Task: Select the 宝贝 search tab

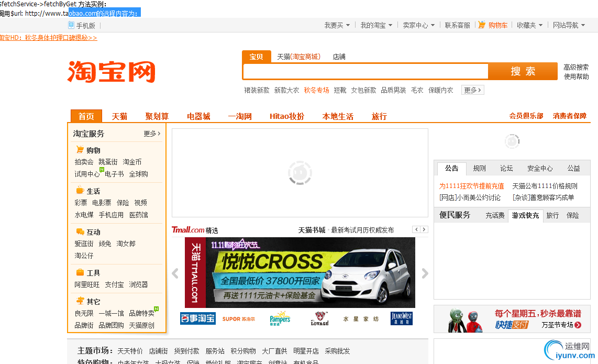Action: [x=256, y=57]
